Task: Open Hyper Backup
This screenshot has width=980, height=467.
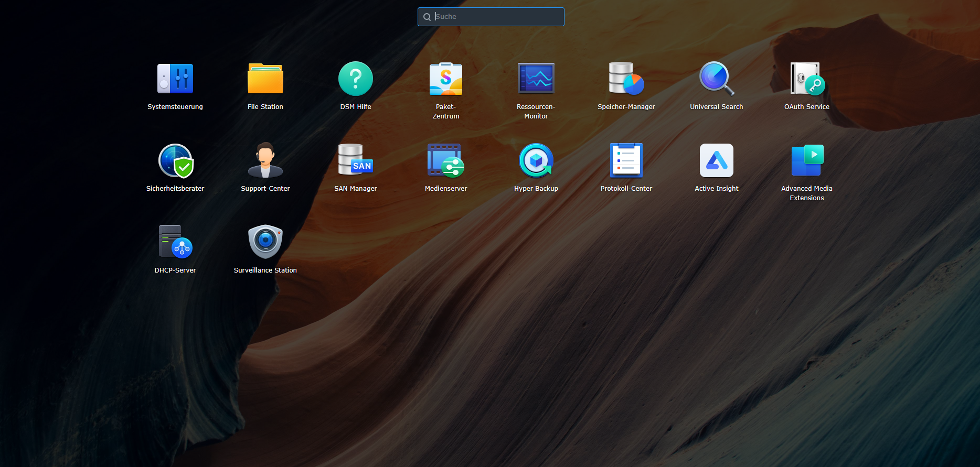Action: (x=536, y=160)
